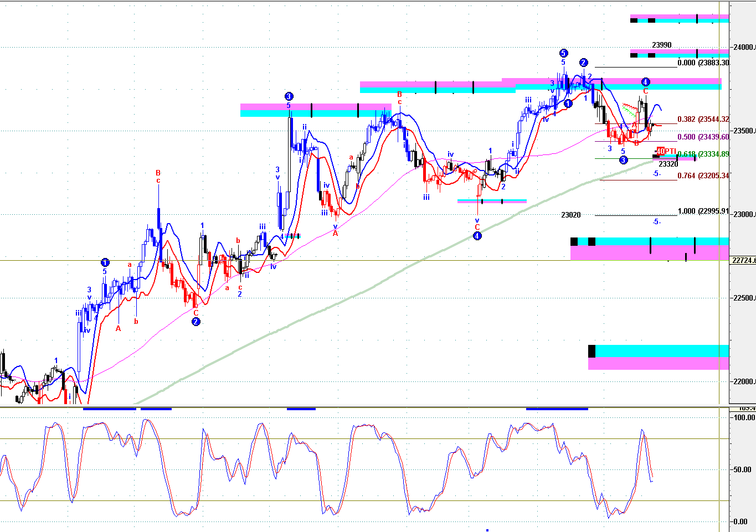Click the 22724.6 price box on axis

coord(743,260)
